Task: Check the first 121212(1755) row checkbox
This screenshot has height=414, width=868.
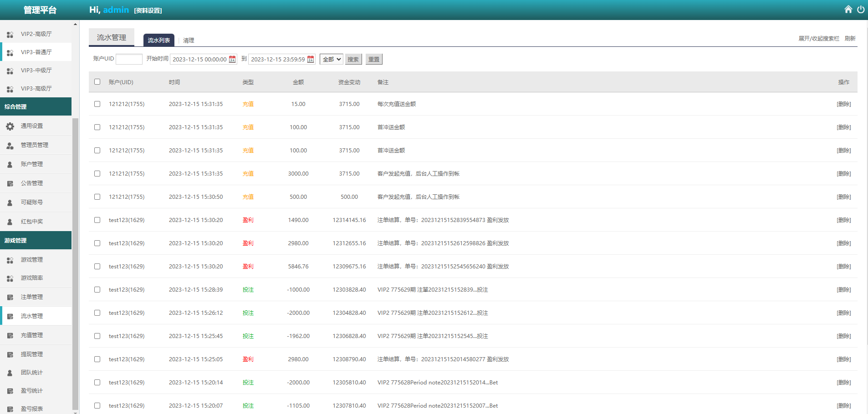Action: [x=97, y=104]
